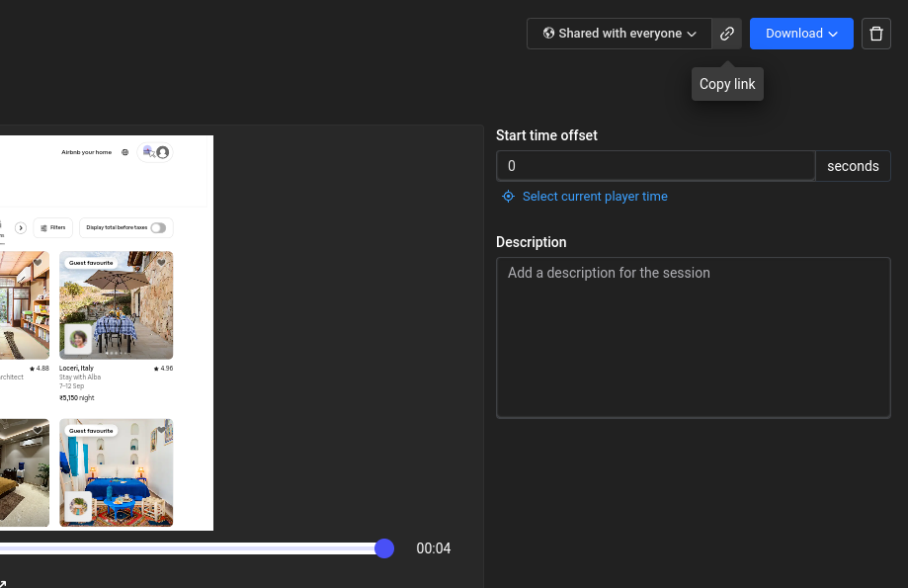Click the Guest favourite badge on Loceri listing
Screen dimensions: 908x588
(91, 263)
